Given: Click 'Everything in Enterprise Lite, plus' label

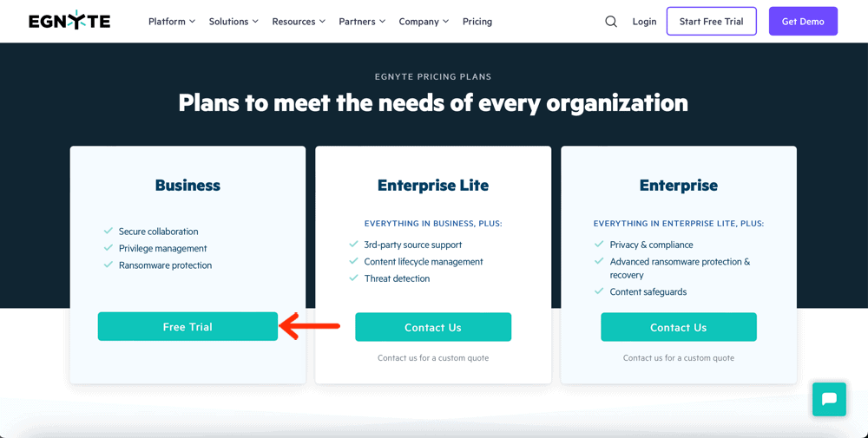Looking at the screenshot, I should [x=678, y=224].
